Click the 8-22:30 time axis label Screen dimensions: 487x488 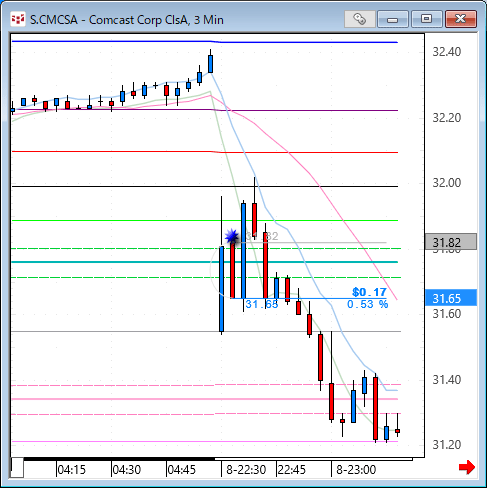(x=246, y=470)
